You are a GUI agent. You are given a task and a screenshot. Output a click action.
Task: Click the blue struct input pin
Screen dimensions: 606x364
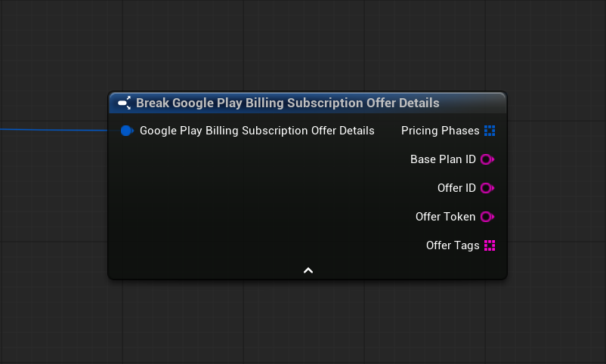click(x=127, y=131)
